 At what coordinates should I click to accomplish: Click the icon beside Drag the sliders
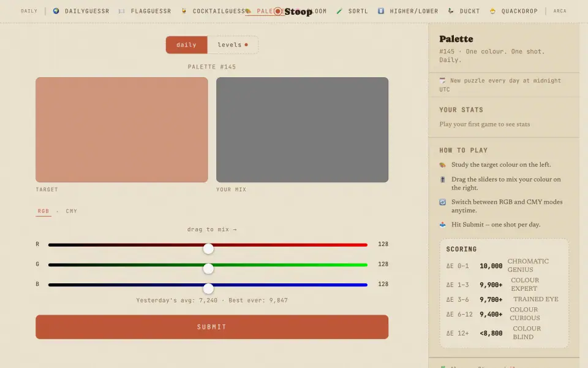coord(442,180)
